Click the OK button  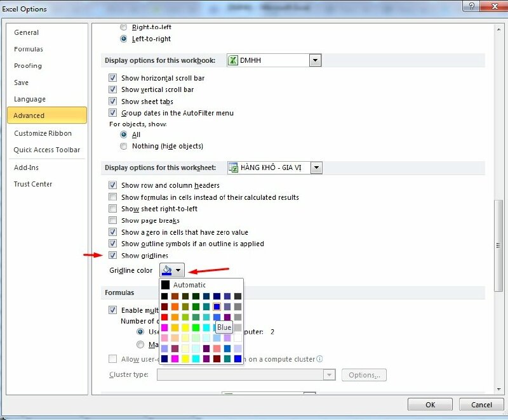pyautogui.click(x=429, y=404)
